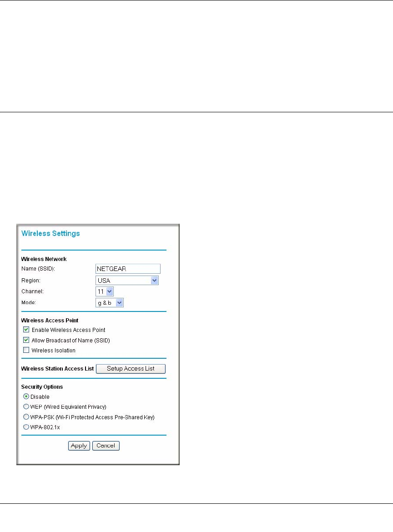Click the Mode: field label

(29, 302)
